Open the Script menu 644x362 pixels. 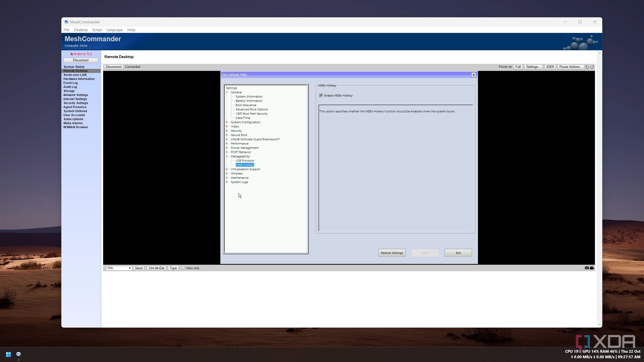[97, 30]
